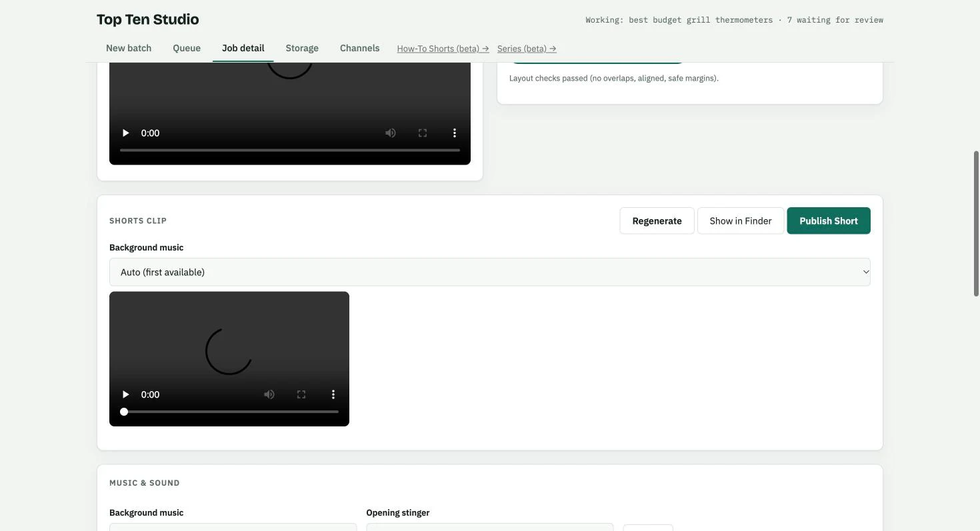Mute the upper main video
Viewport: 980px width, 531px height.
point(391,133)
